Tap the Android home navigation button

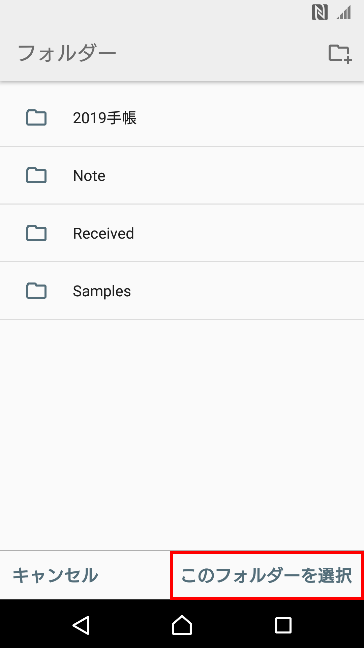click(x=182, y=624)
